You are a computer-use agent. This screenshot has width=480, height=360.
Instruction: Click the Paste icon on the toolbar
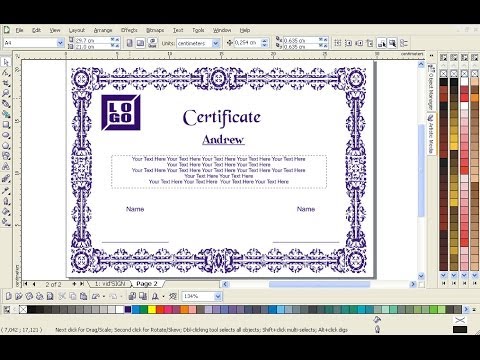83,296
